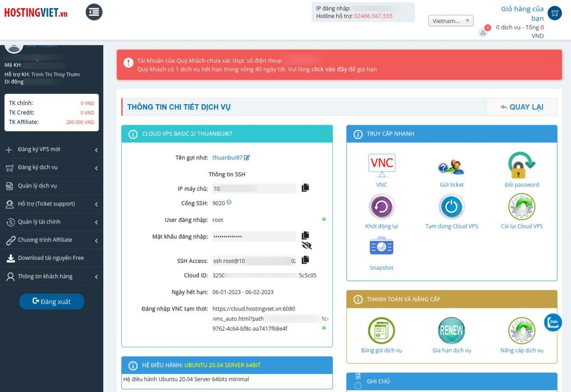Reveal the hidden login password
The image size is (571, 392).
point(306,245)
